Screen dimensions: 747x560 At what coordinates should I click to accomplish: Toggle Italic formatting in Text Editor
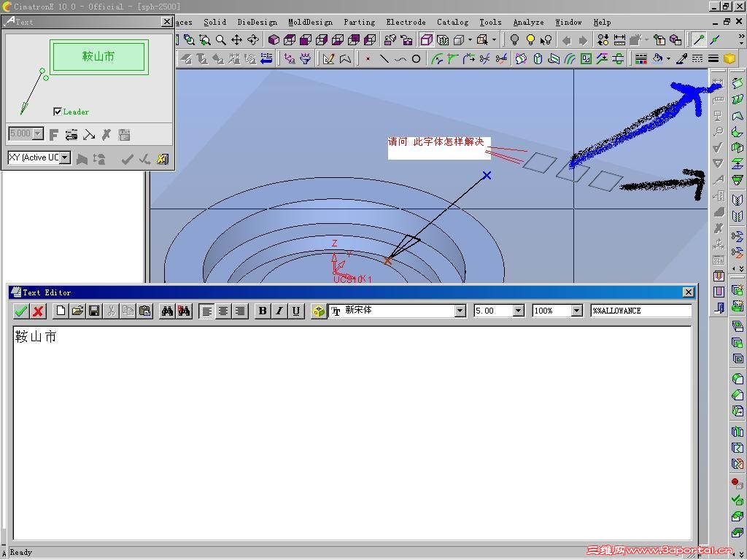(x=279, y=311)
